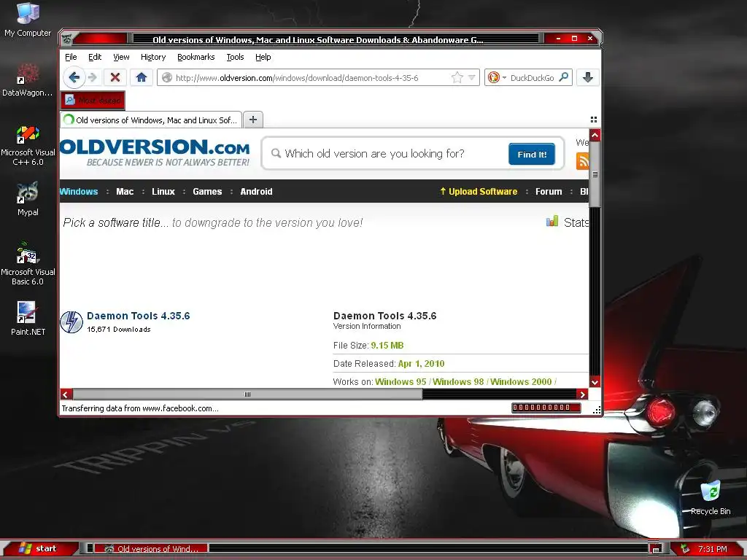This screenshot has height=560, width=747.
Task: Click the Find It! button
Action: (x=532, y=155)
